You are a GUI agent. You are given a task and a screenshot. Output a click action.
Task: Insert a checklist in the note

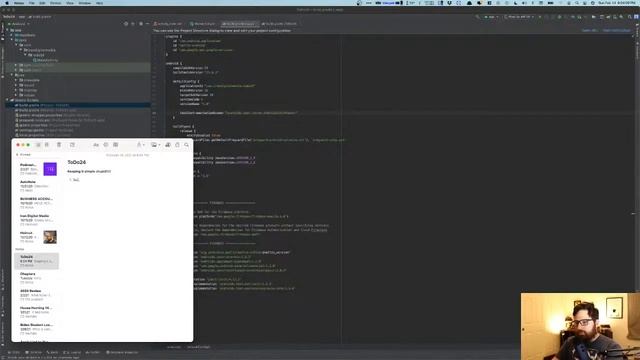(106, 145)
